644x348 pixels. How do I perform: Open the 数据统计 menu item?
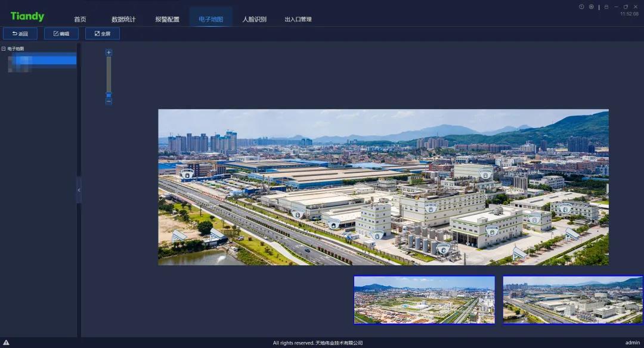(x=123, y=18)
